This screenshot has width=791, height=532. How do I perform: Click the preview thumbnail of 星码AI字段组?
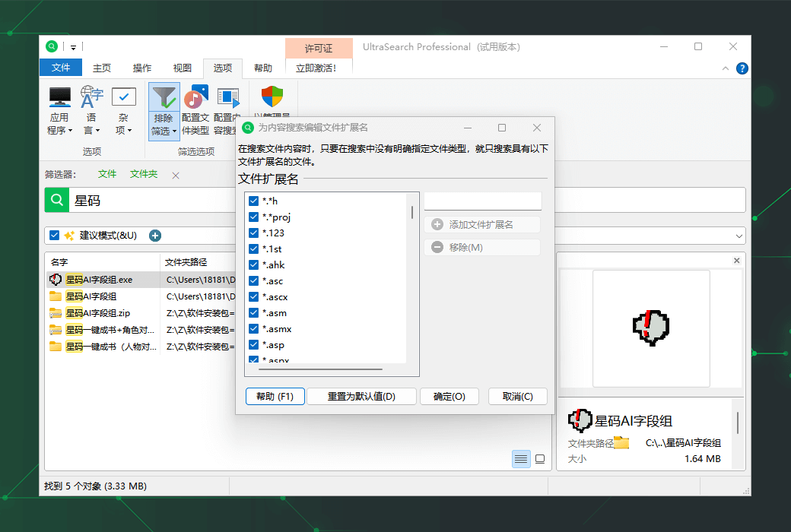pyautogui.click(x=651, y=328)
